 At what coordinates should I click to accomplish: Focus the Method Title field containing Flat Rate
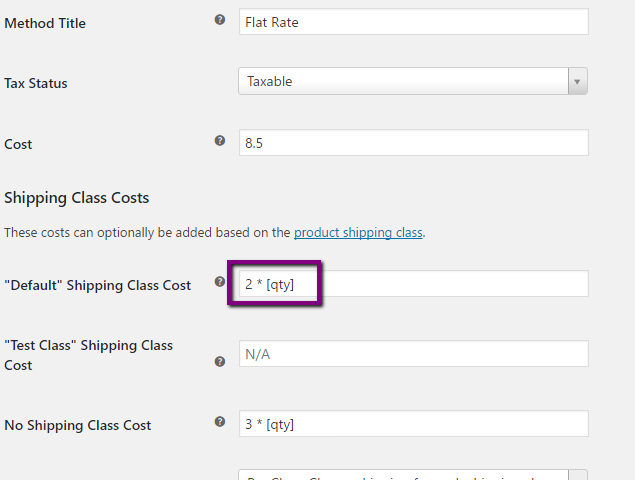(414, 22)
